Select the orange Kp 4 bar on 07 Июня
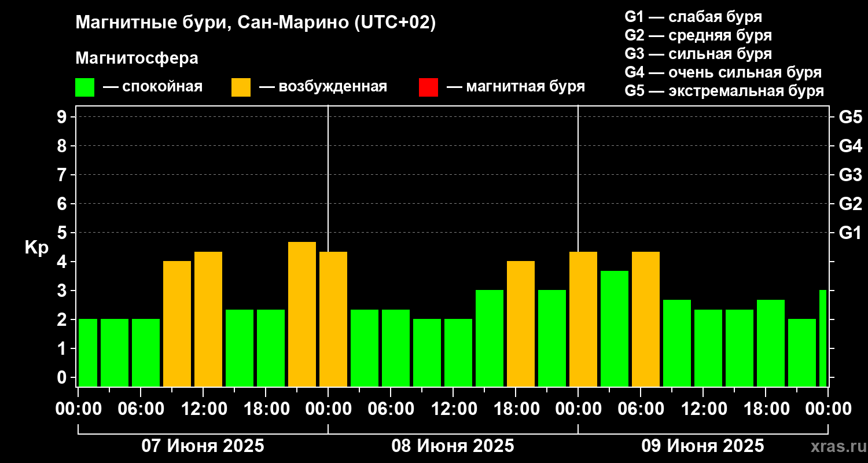 (x=177, y=324)
